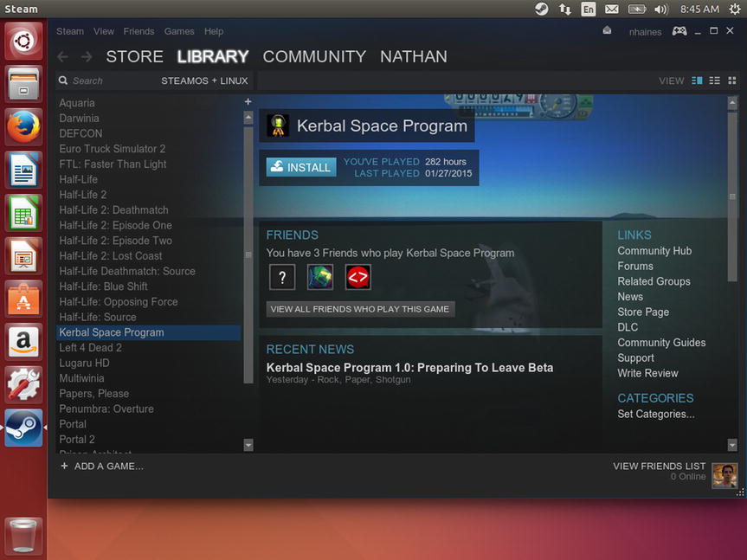Open Ubuntu Software Center icon
This screenshot has height=560, width=747.
pyautogui.click(x=23, y=299)
